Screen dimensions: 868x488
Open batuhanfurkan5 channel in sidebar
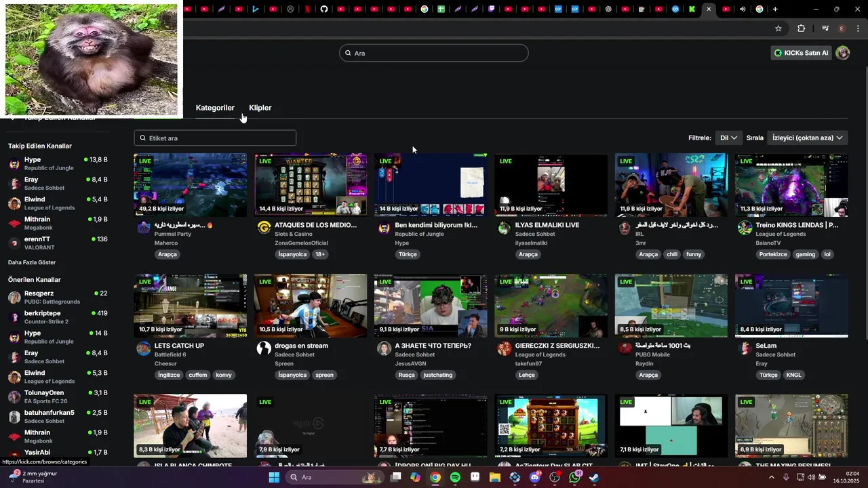pos(58,416)
